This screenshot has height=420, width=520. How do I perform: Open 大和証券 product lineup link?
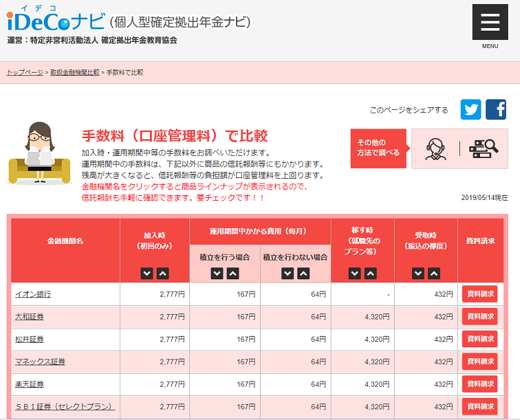[x=29, y=317]
